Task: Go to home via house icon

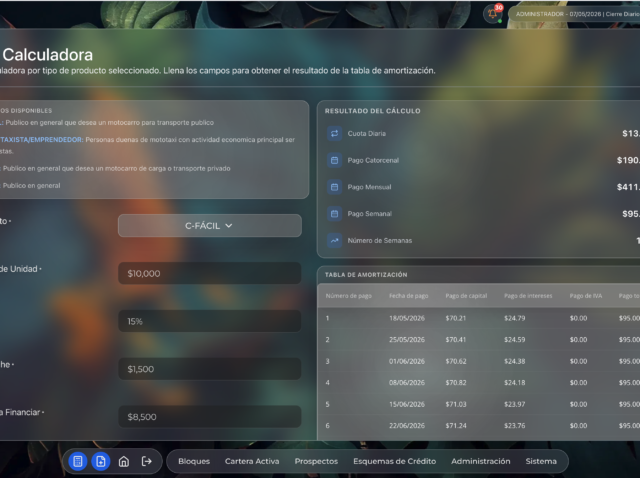Action: click(x=124, y=461)
